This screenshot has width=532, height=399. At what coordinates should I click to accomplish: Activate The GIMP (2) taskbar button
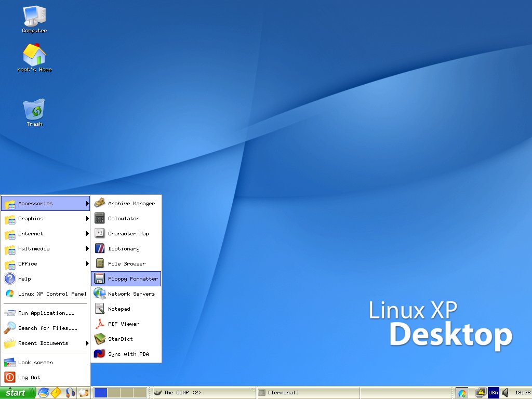(204, 393)
